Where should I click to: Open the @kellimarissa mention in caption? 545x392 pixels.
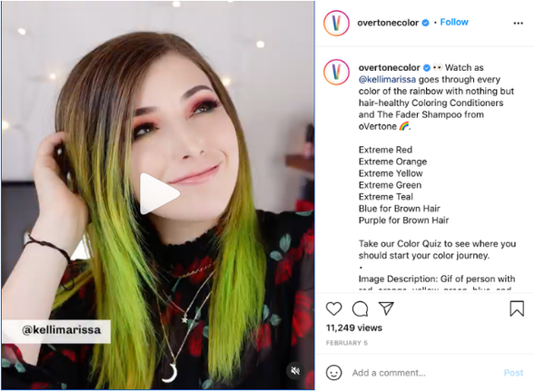[x=387, y=80]
